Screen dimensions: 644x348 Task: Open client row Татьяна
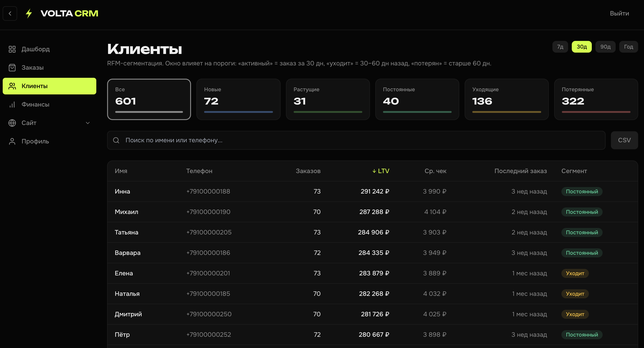[x=372, y=233]
